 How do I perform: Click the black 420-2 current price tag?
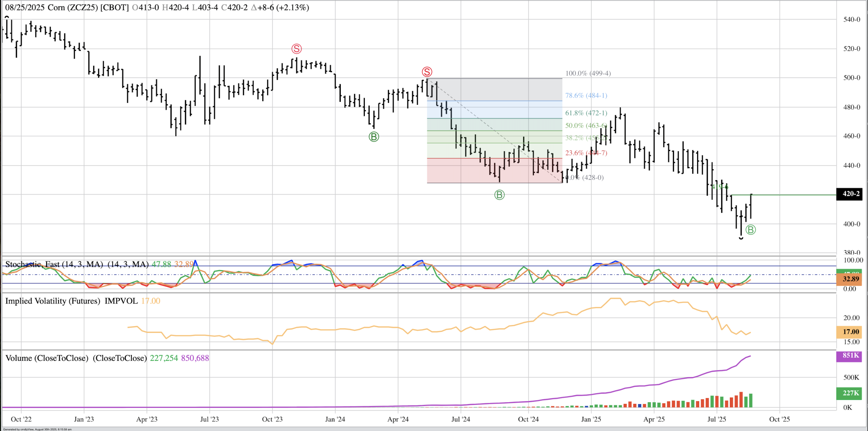[849, 194]
